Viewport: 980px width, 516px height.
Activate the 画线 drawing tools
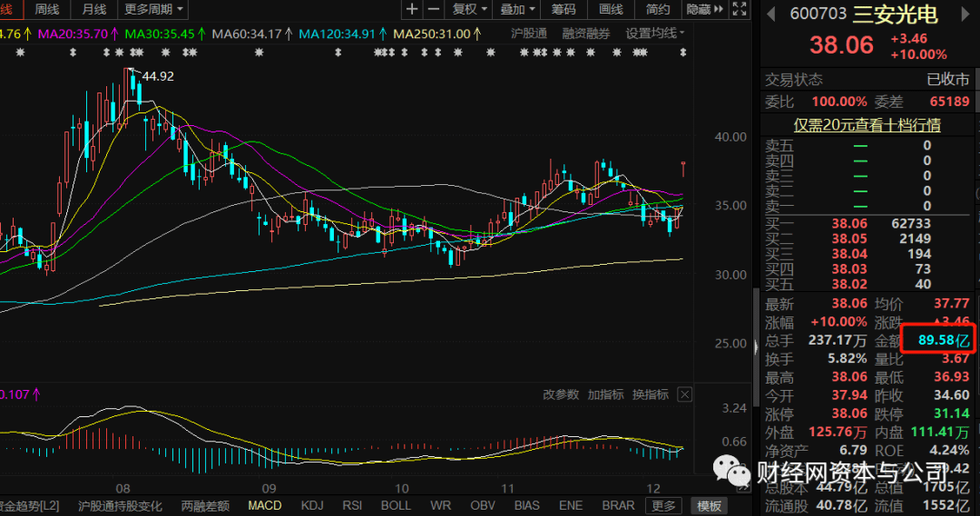coord(612,9)
